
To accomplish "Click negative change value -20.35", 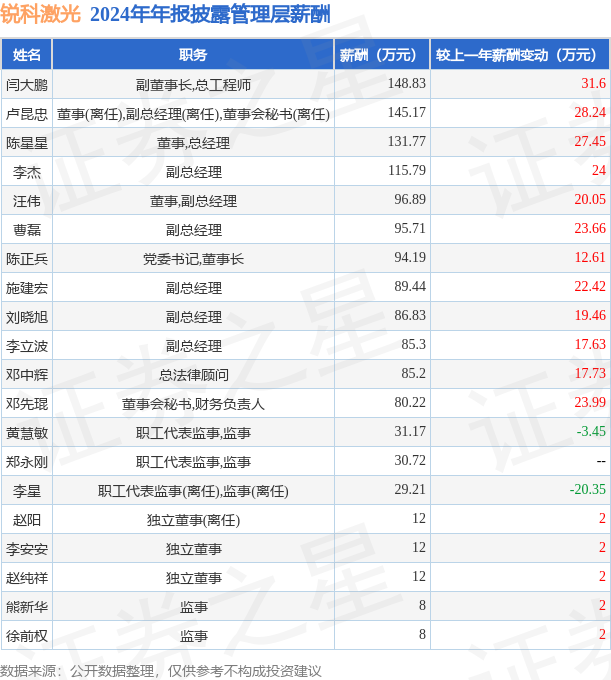I will pos(588,490).
